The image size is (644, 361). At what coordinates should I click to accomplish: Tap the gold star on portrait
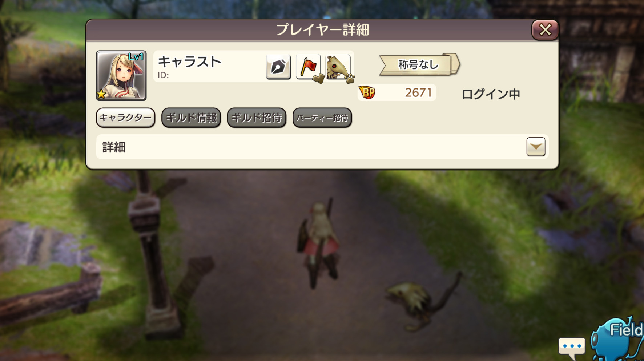(101, 94)
